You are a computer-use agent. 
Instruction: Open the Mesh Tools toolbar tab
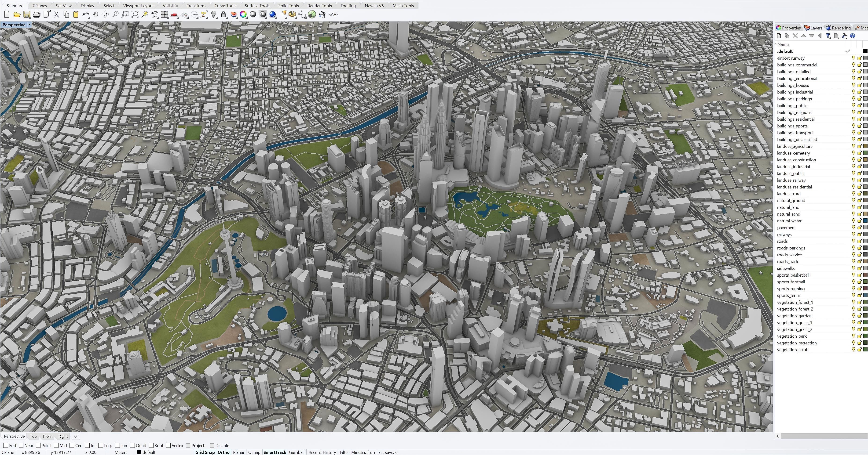pos(403,6)
